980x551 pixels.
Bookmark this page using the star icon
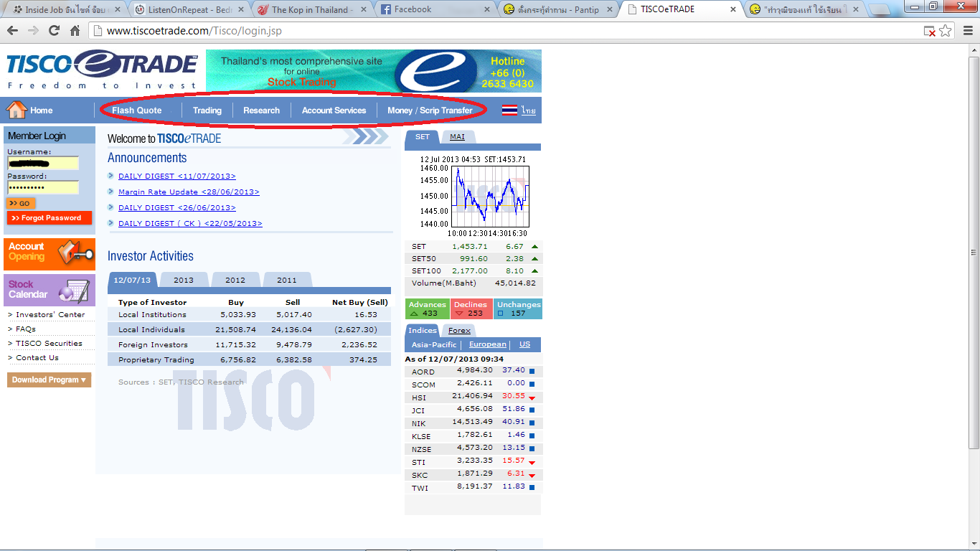pos(946,31)
